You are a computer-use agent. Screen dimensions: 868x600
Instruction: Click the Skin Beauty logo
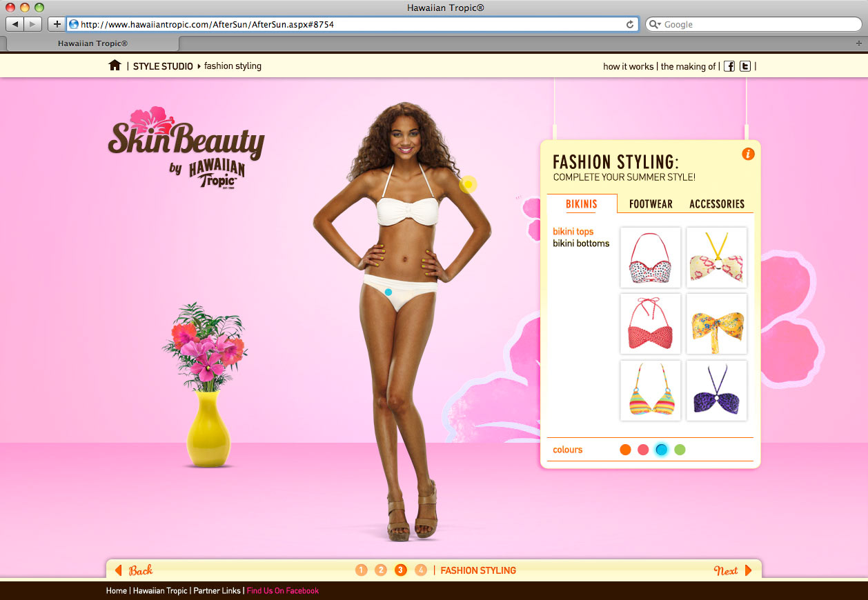tap(186, 148)
